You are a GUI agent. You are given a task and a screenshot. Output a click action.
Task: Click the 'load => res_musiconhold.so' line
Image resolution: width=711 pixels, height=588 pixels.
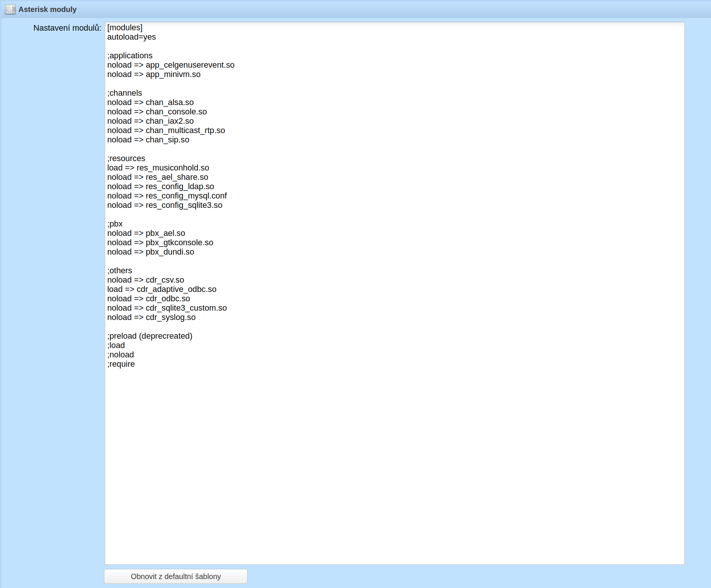tap(158, 168)
